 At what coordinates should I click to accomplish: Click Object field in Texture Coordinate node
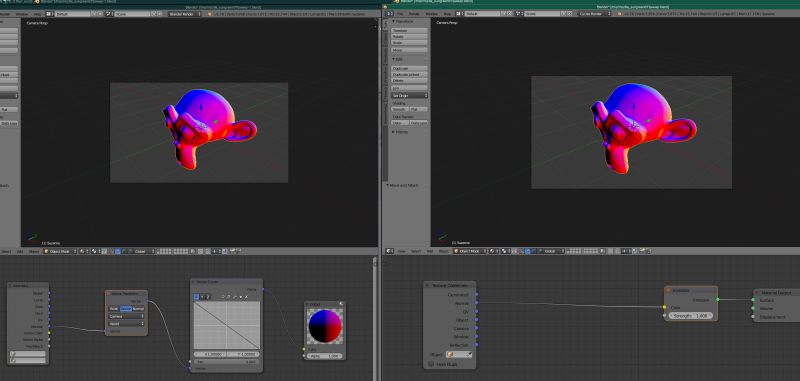coord(459,354)
